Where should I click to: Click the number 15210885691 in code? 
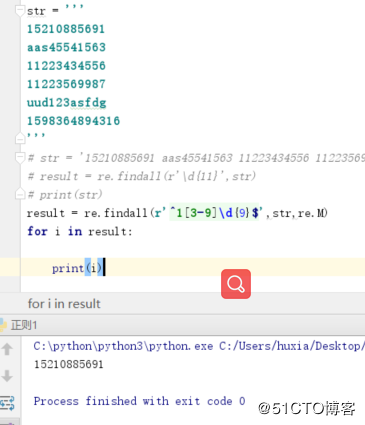pos(66,29)
